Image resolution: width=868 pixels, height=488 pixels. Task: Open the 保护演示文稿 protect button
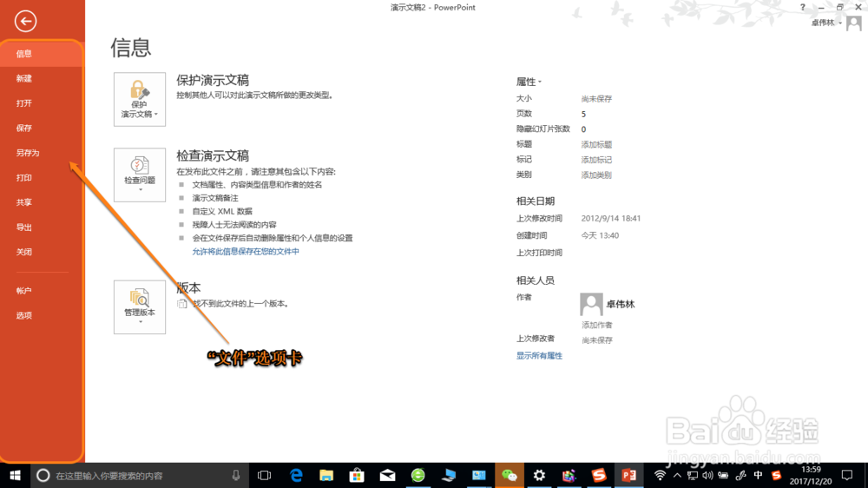(140, 99)
